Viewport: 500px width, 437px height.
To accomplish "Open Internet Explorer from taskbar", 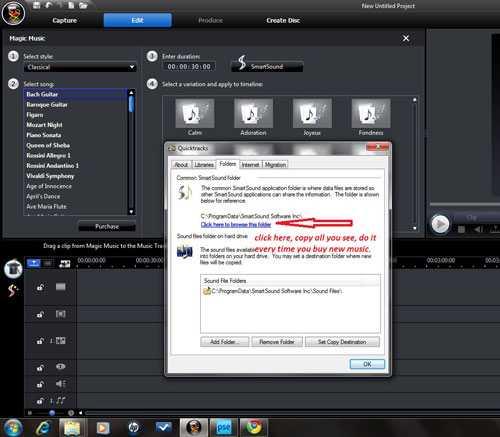I will pos(43,427).
